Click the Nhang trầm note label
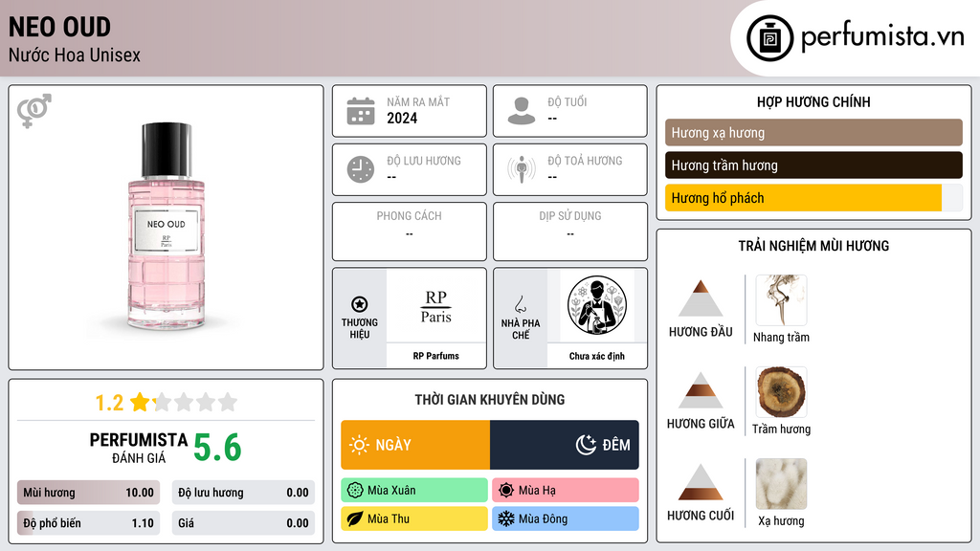Image resolution: width=980 pixels, height=551 pixels. pos(781,338)
